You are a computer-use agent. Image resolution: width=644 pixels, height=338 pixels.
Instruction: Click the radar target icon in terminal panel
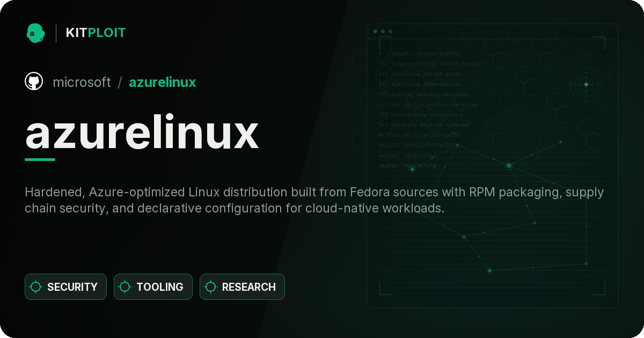pos(586,84)
